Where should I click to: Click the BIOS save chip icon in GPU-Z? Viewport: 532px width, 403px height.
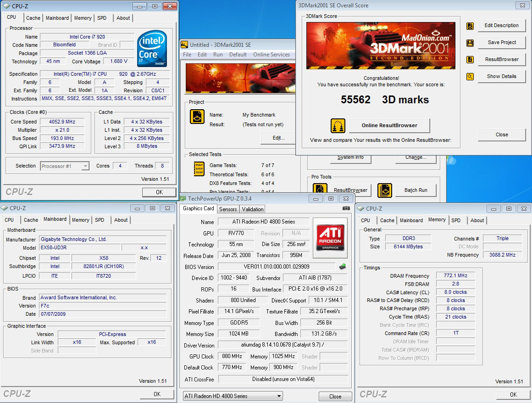(x=343, y=267)
